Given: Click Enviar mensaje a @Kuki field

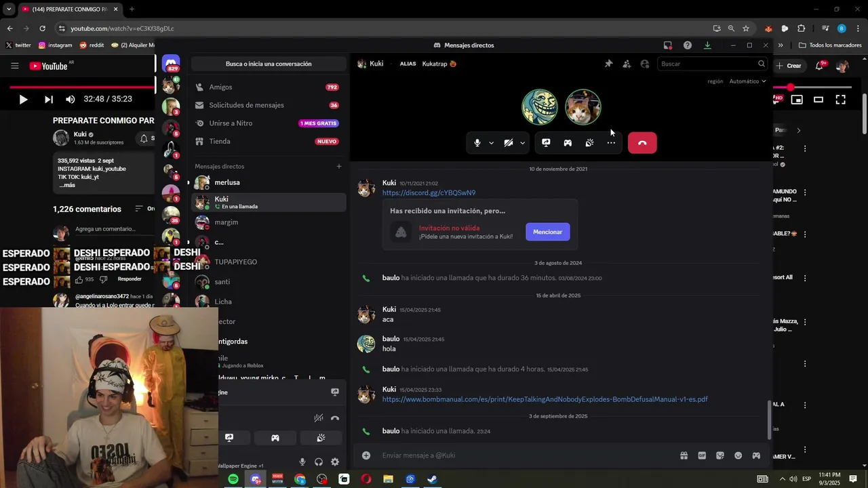Looking at the screenshot, I should [x=526, y=455].
